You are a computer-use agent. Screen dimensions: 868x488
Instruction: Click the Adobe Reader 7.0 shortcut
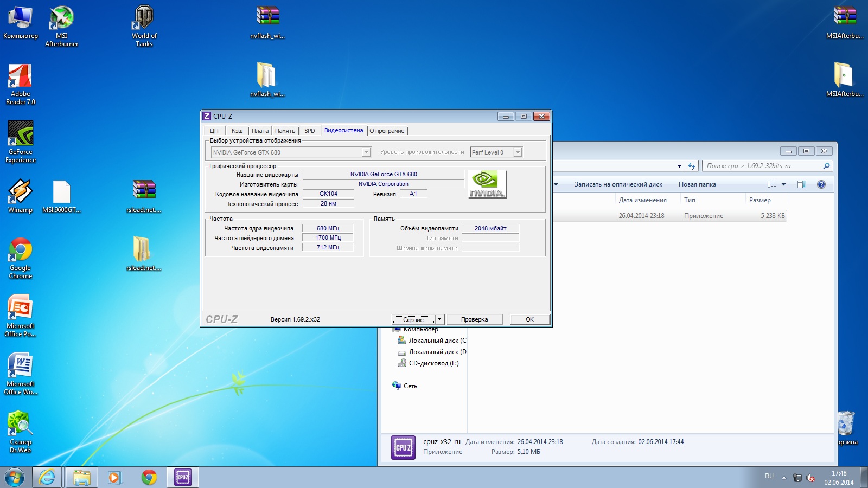pyautogui.click(x=20, y=84)
